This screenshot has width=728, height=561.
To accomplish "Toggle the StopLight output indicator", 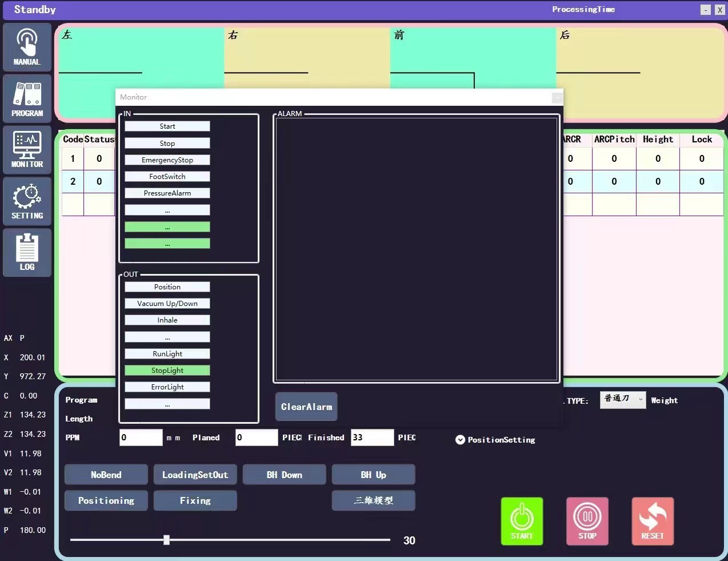I will click(167, 371).
